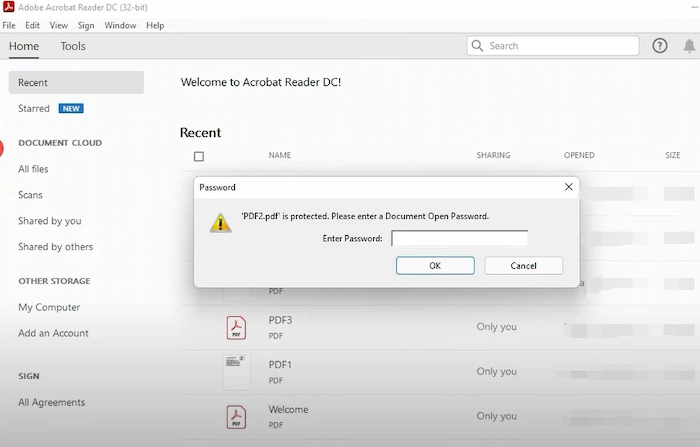The width and height of the screenshot is (700, 447).
Task: Close the Password dialog with X
Action: point(569,187)
